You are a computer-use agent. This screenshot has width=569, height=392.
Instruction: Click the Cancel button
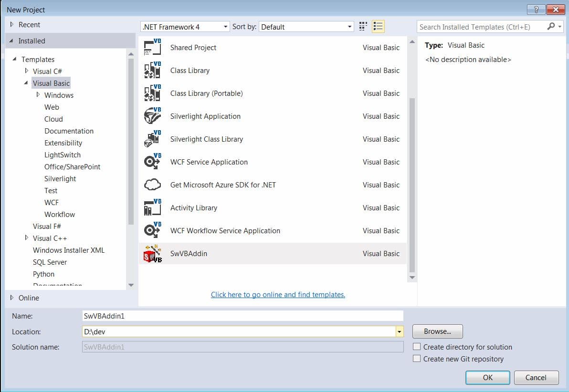pos(536,378)
